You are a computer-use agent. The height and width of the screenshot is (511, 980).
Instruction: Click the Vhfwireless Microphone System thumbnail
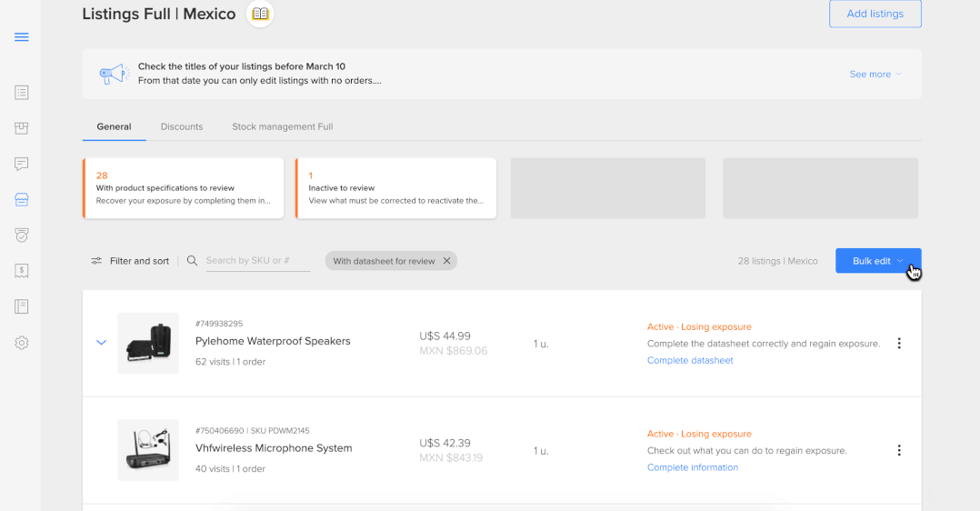click(148, 450)
